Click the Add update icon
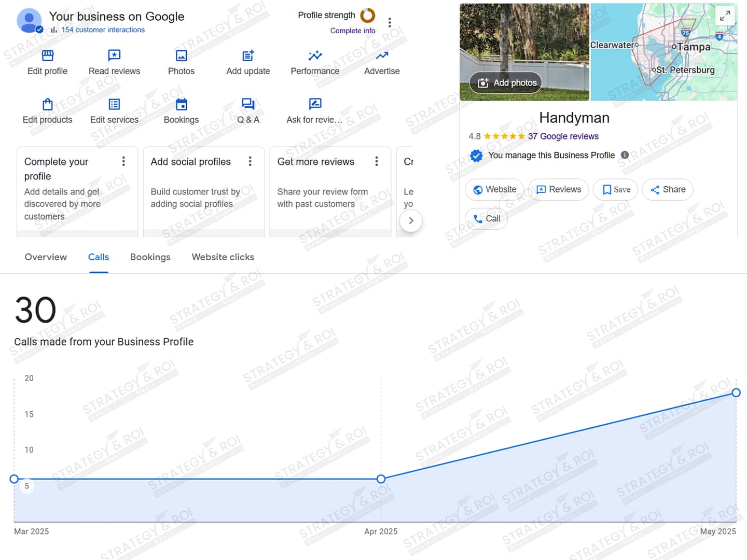 248,55
